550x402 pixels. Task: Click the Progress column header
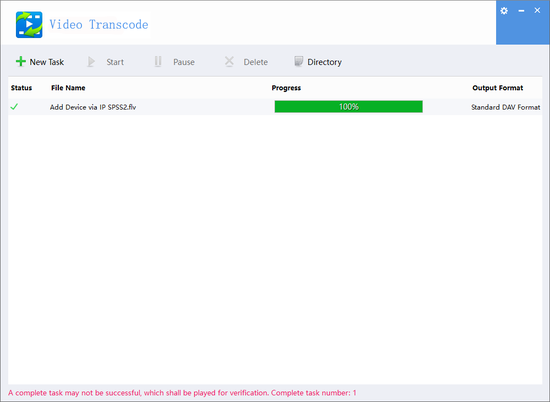(x=286, y=88)
